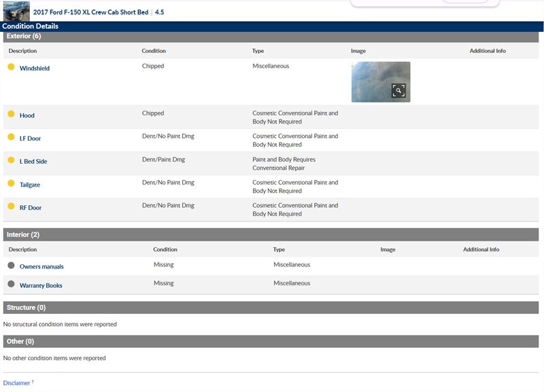Image resolution: width=544 pixels, height=392 pixels.
Task: Click Exterior Type column header
Action: (258, 51)
